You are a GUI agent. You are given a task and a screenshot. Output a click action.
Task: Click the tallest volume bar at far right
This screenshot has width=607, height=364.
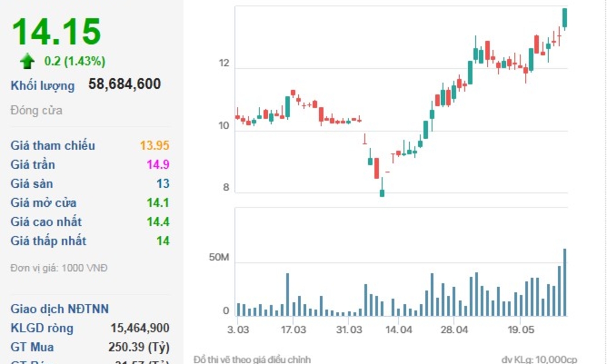pyautogui.click(x=565, y=283)
